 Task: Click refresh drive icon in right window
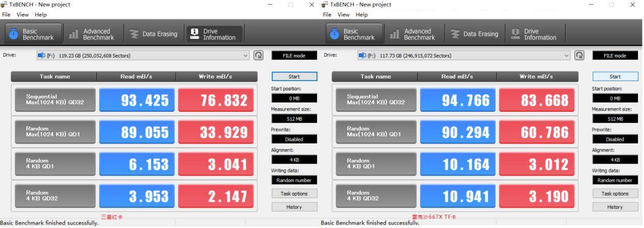coord(579,56)
